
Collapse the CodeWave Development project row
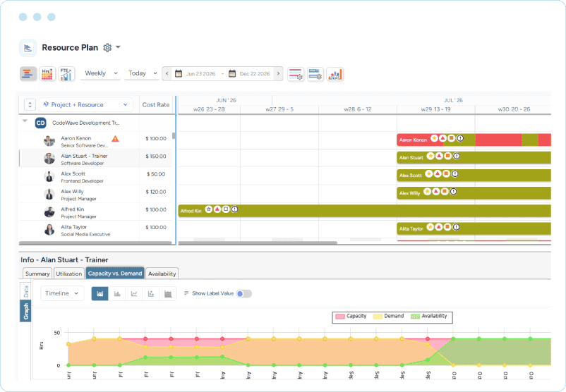coord(25,121)
